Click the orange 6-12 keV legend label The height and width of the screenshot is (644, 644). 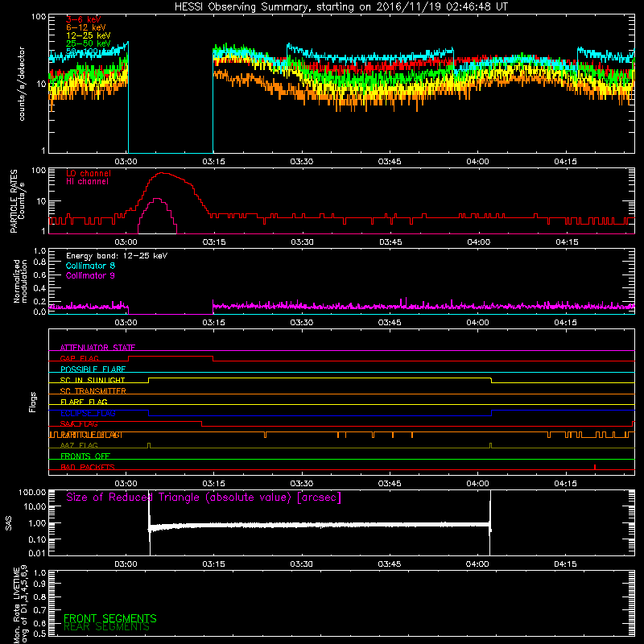tap(86, 27)
